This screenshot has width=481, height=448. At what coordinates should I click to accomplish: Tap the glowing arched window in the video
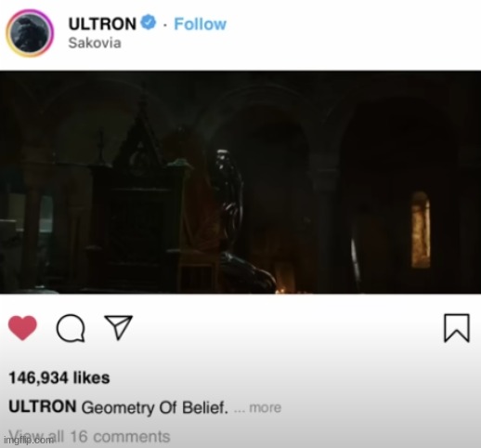point(421,230)
